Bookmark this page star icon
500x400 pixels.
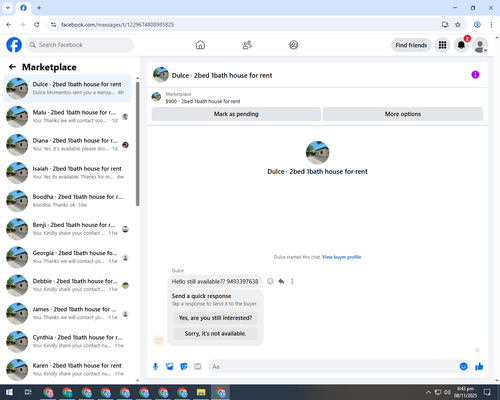(458, 24)
